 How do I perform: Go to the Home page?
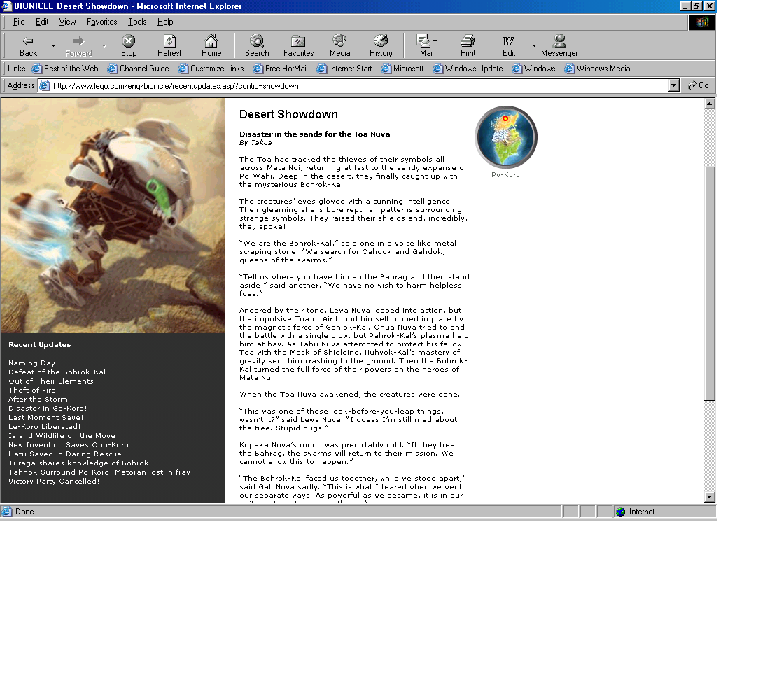click(211, 46)
